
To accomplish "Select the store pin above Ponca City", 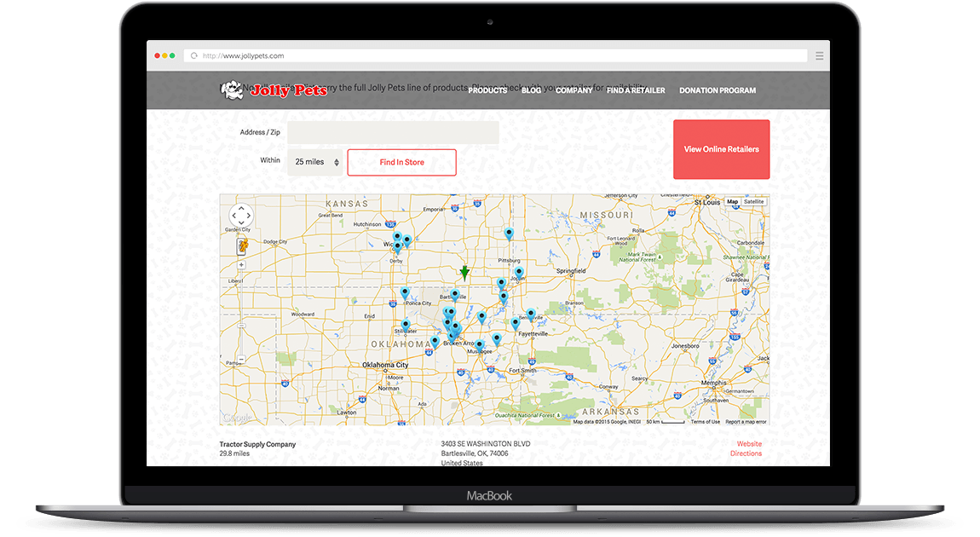I will [405, 292].
